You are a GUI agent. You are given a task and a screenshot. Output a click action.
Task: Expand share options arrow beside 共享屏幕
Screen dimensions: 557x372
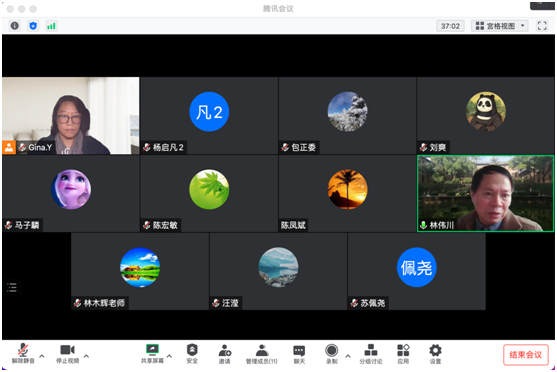[169, 356]
